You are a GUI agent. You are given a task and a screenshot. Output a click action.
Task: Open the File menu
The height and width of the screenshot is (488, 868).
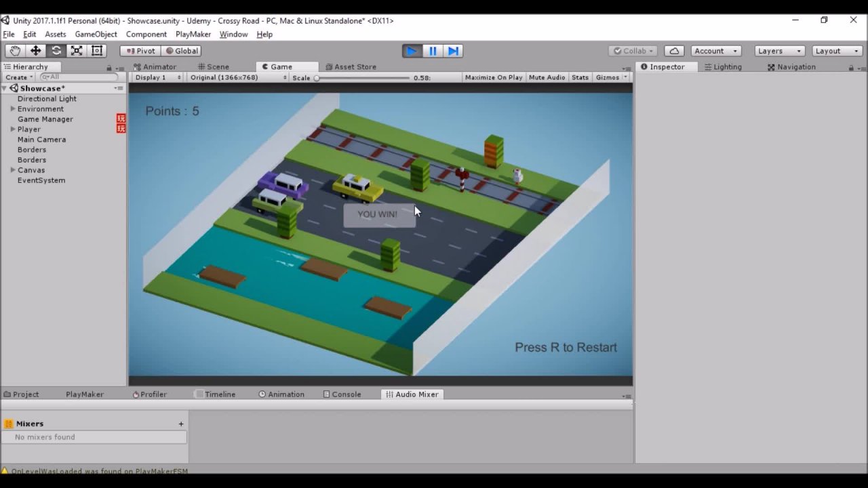tap(9, 35)
